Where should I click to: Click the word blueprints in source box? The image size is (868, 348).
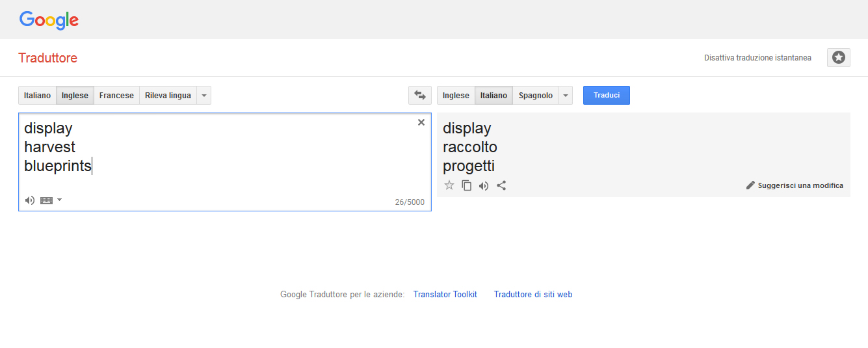[x=58, y=167]
